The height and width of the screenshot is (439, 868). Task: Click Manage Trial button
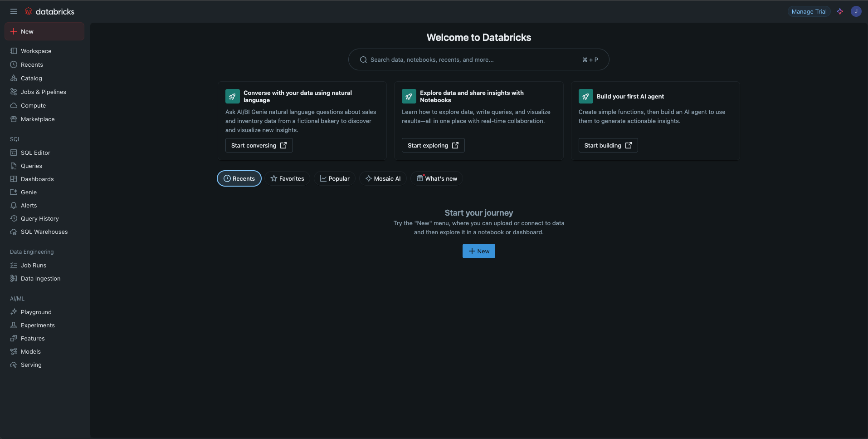(x=809, y=11)
